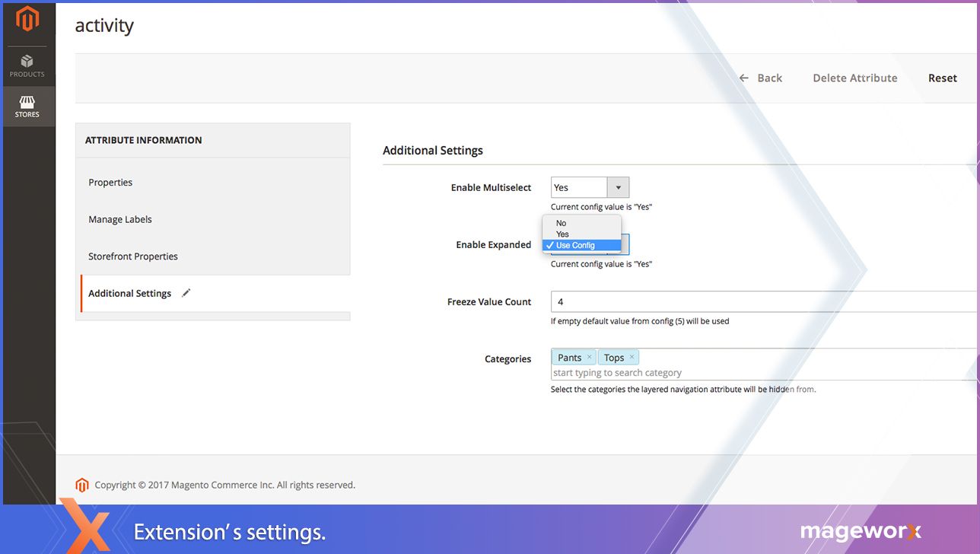Click the Back arrow button

[x=760, y=78]
